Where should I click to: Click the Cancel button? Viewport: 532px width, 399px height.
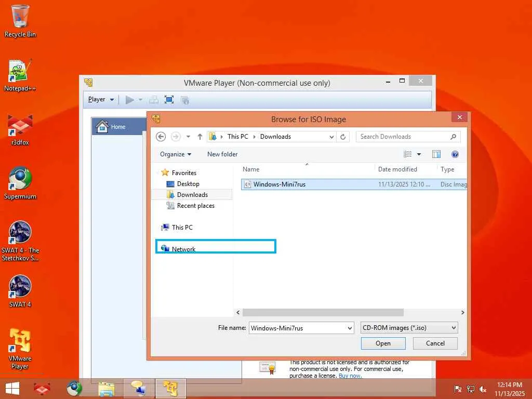pyautogui.click(x=435, y=343)
